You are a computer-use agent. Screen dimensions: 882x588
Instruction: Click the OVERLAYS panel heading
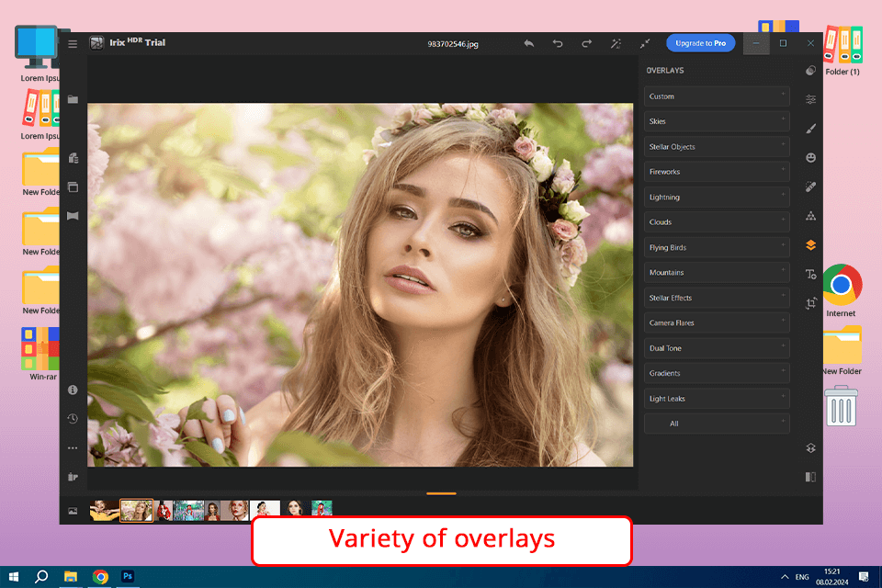coord(665,71)
